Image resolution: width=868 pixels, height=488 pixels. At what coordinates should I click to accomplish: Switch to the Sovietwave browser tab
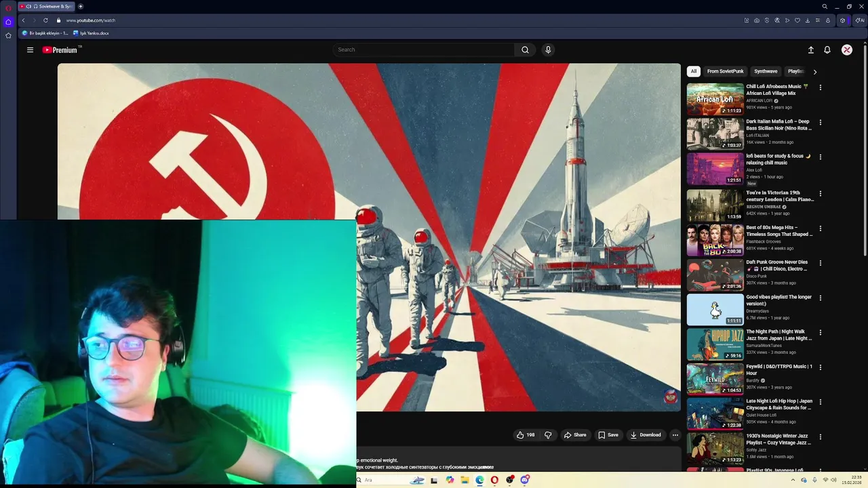coord(45,6)
